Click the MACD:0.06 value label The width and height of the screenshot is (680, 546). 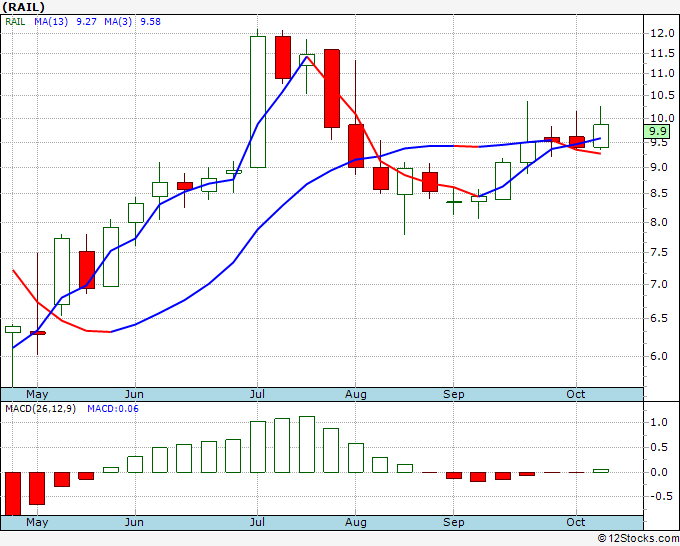[113, 409]
